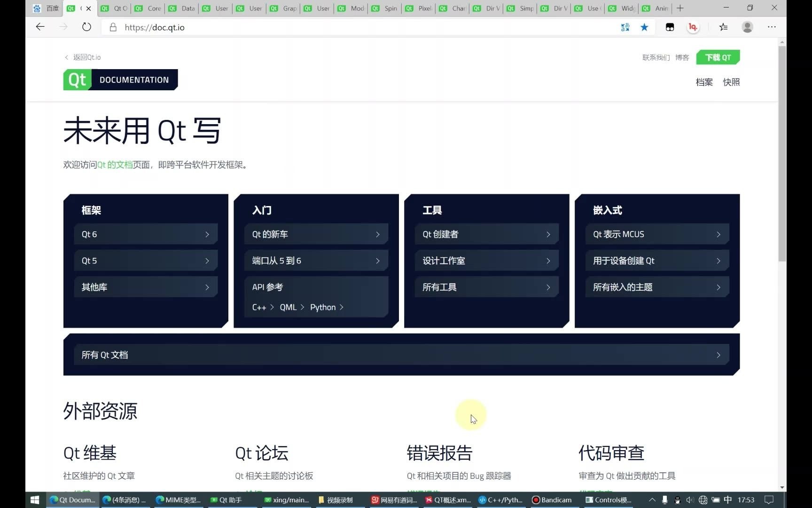Click the collections icon in toolbar
This screenshot has width=812, height=508.
point(723,27)
